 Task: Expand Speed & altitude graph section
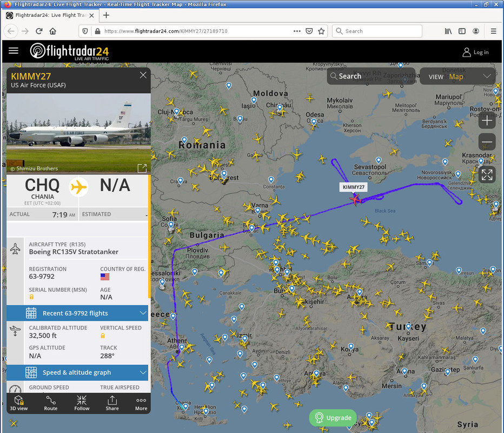[77, 372]
